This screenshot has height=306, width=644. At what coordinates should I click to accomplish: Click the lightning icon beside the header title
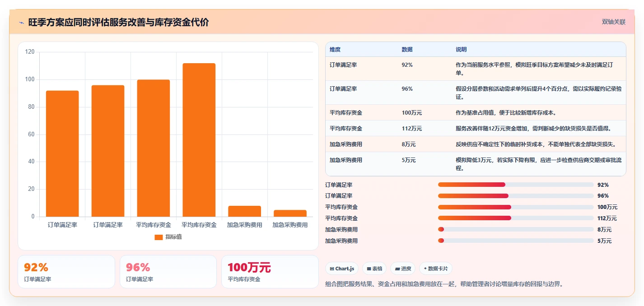click(x=21, y=22)
